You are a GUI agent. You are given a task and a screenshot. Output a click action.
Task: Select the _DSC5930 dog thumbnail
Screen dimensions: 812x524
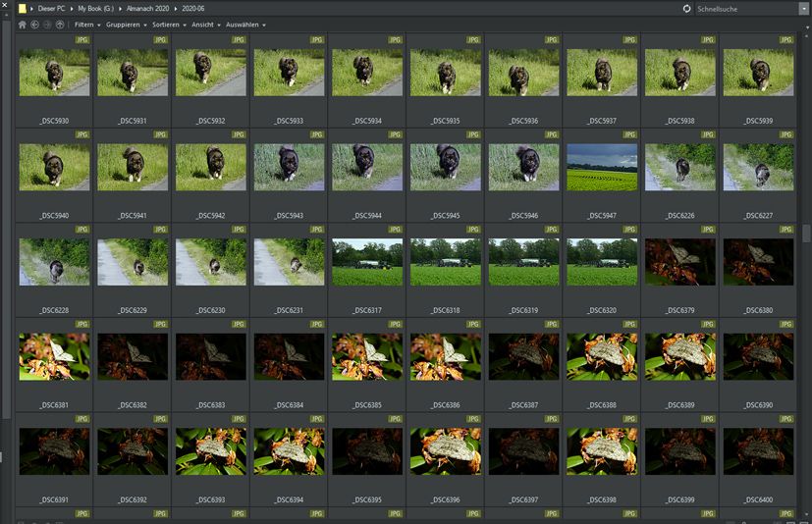[54, 73]
